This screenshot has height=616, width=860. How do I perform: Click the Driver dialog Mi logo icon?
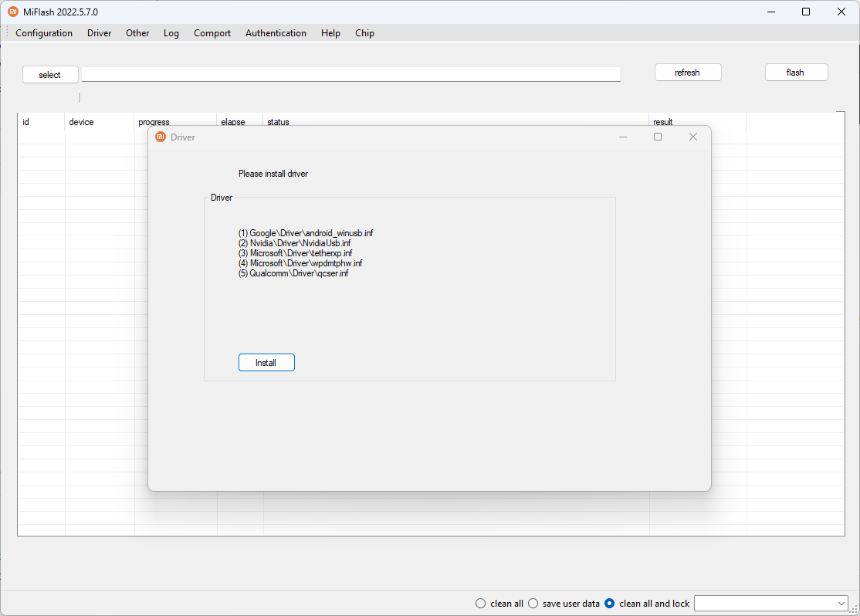(x=161, y=137)
